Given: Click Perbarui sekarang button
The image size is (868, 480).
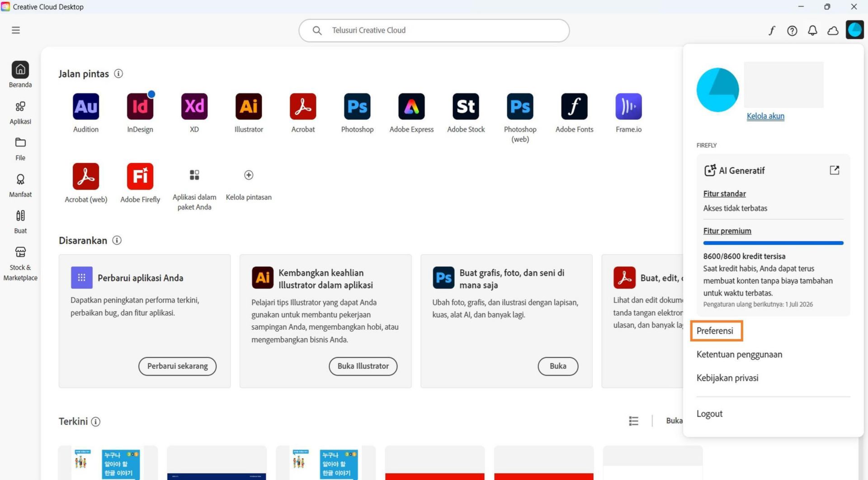Looking at the screenshot, I should pos(177,366).
